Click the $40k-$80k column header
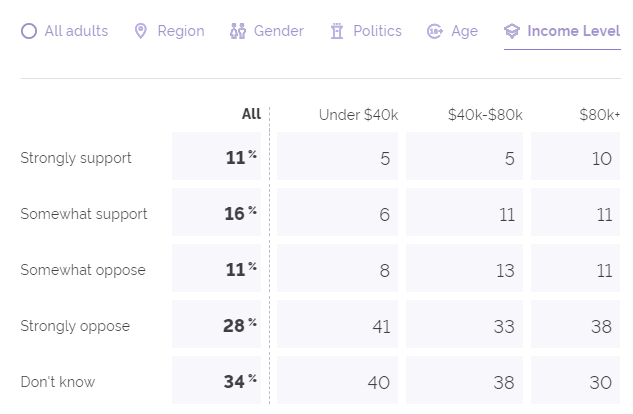633x414 pixels. pyautogui.click(x=485, y=114)
